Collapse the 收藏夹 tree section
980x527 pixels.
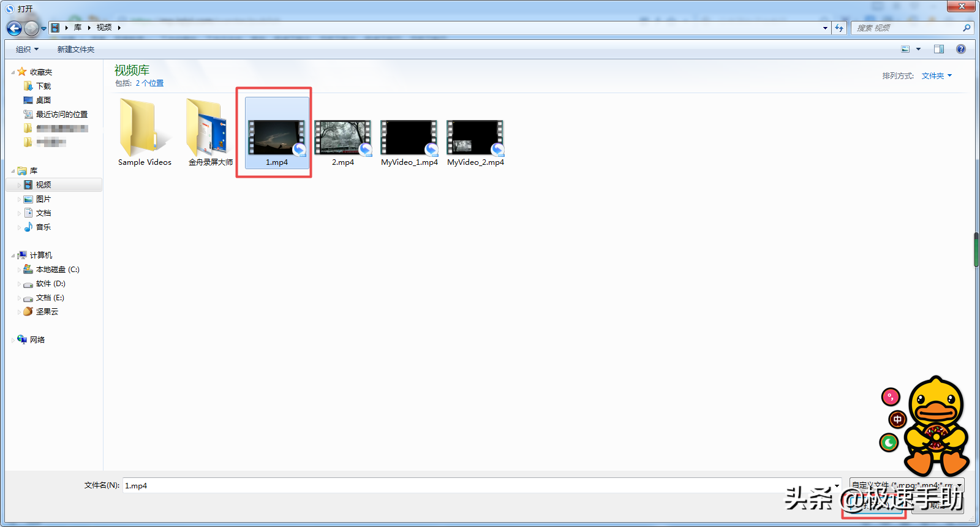pyautogui.click(x=13, y=72)
